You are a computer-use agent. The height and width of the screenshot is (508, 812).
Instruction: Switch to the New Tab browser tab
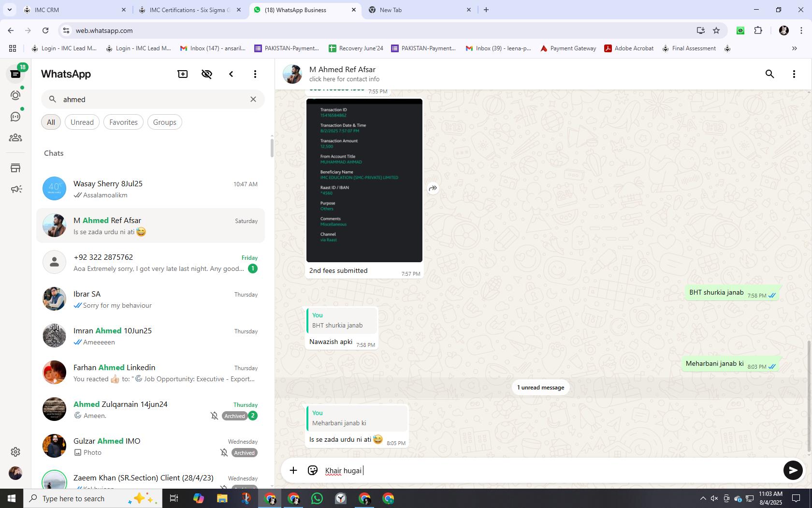pyautogui.click(x=420, y=10)
